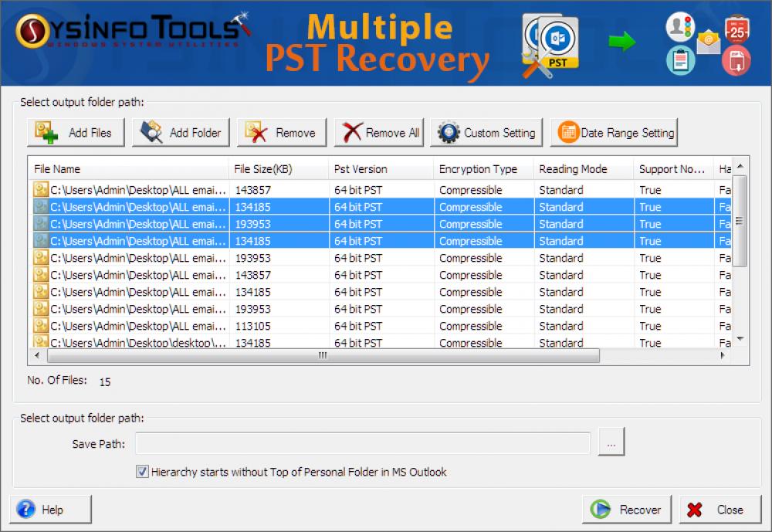Click the Close button
Viewport: 772px width, 532px height.
coord(720,510)
